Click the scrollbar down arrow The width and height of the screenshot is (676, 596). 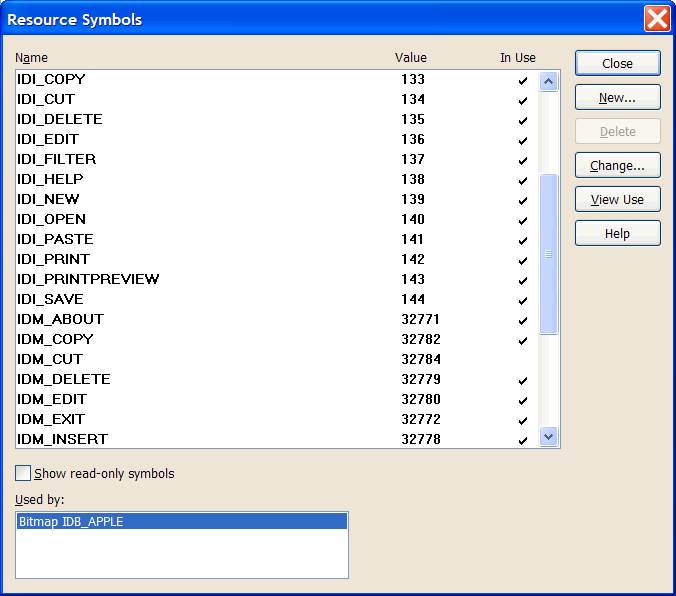coord(548,437)
